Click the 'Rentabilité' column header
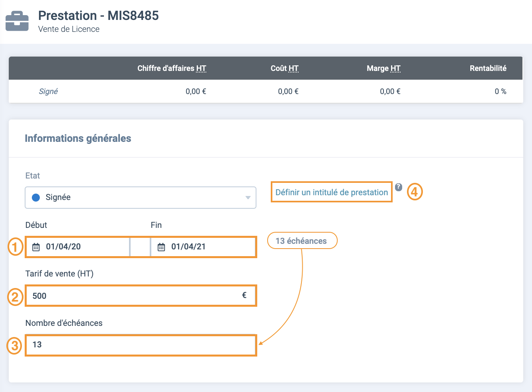The height and width of the screenshot is (392, 532). click(488, 69)
